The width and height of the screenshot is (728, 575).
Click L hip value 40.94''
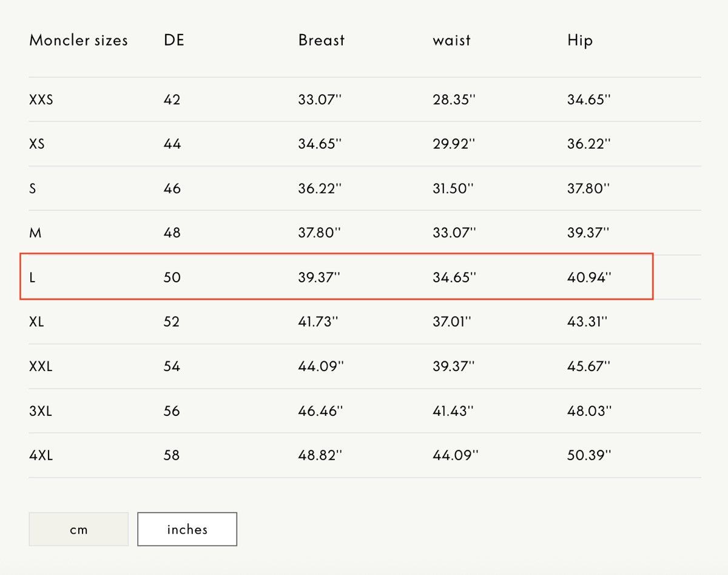tap(590, 277)
